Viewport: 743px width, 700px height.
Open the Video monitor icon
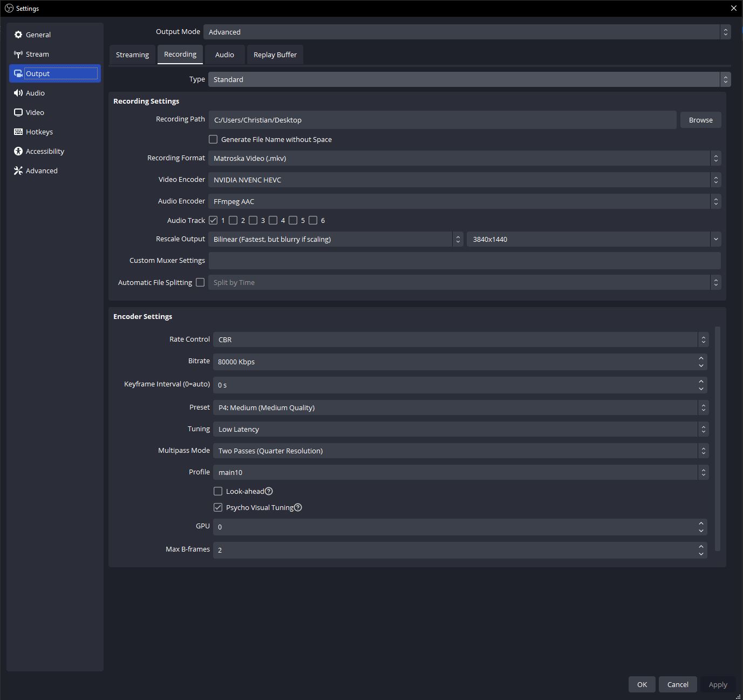click(18, 112)
